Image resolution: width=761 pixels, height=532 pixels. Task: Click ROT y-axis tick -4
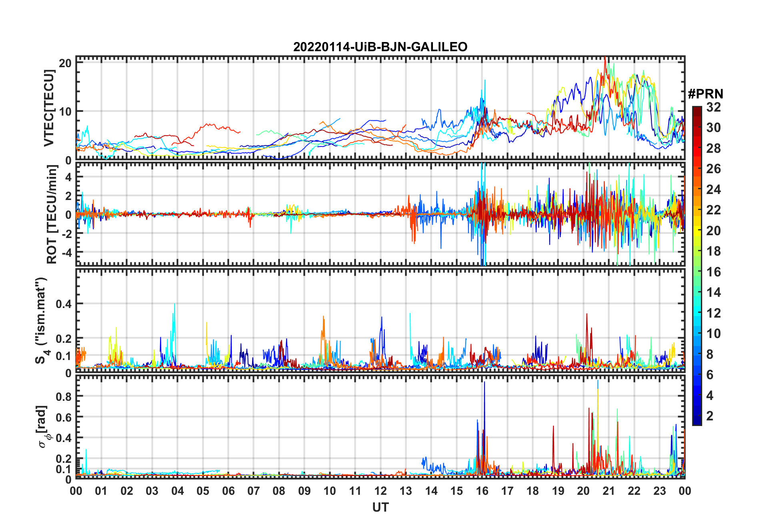pyautogui.click(x=66, y=253)
